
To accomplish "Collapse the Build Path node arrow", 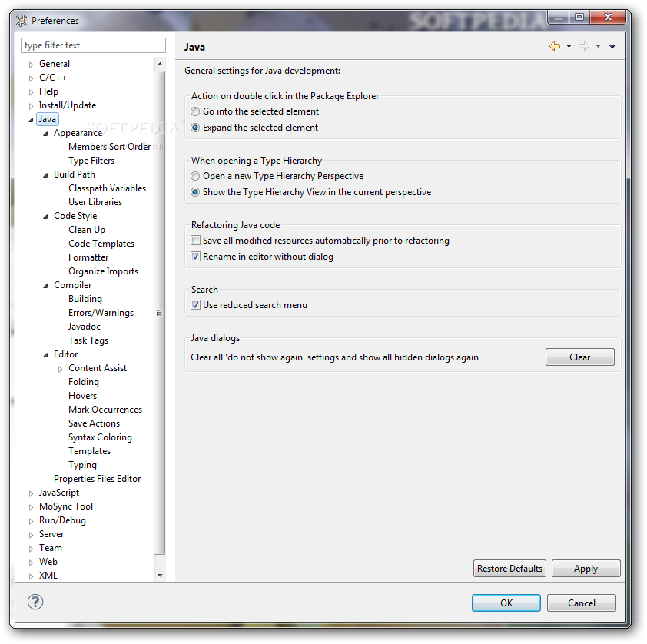I will (x=46, y=175).
